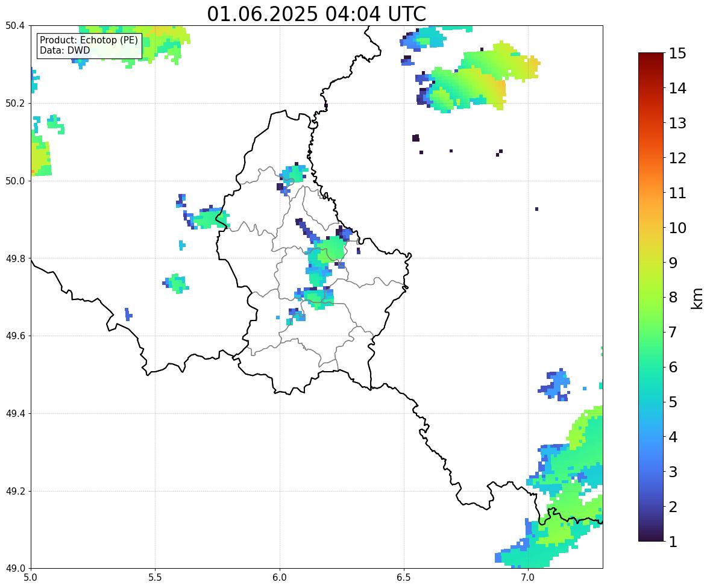Click the blue colorbar section near 3
This screenshot has width=710, height=588.
point(651,472)
